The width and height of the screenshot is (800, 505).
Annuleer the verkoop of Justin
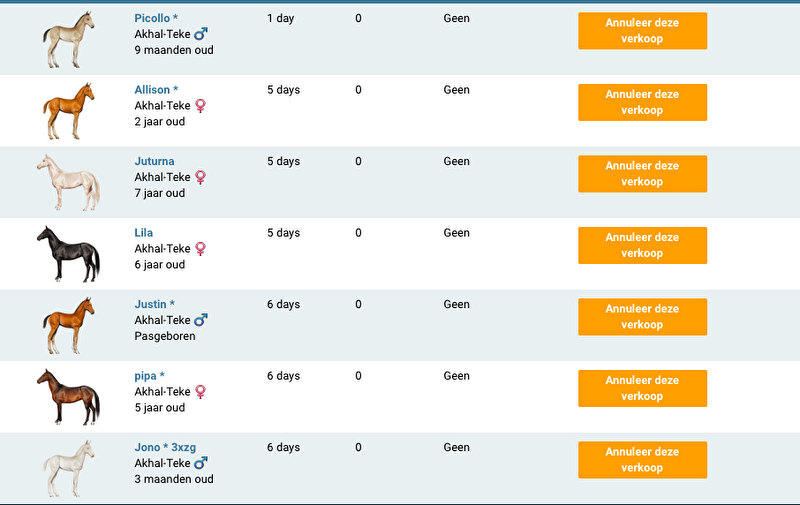pyautogui.click(x=642, y=317)
